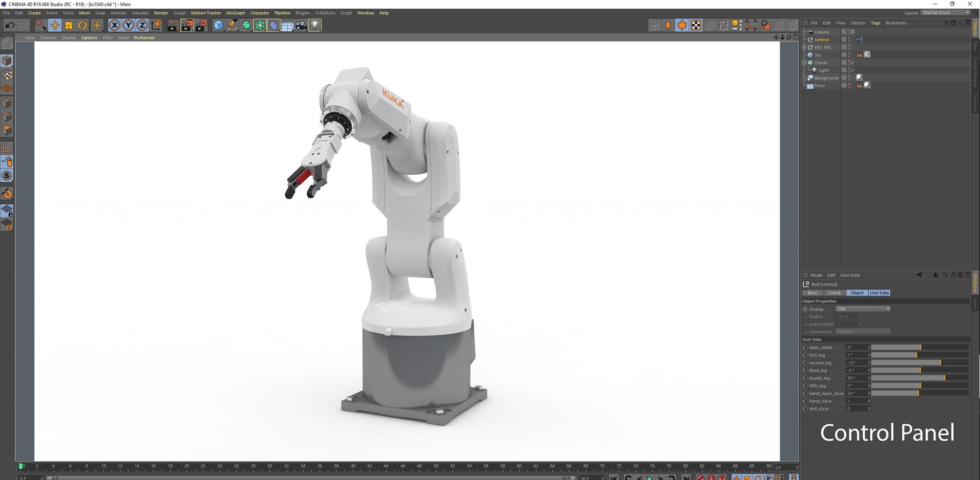Select the control null object
The width and height of the screenshot is (980, 480).
(x=821, y=40)
